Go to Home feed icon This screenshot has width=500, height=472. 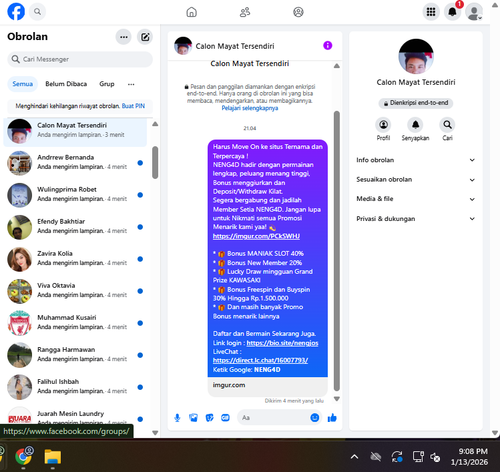[191, 12]
